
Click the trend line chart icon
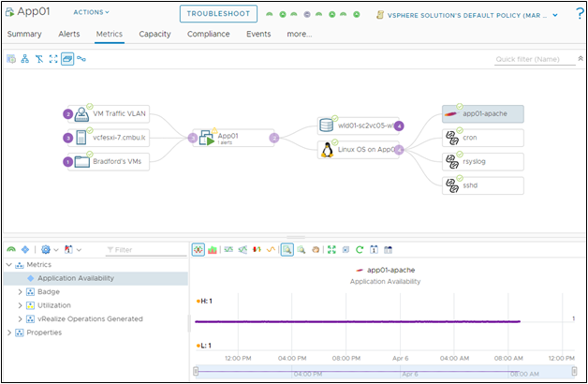pyautogui.click(x=243, y=249)
